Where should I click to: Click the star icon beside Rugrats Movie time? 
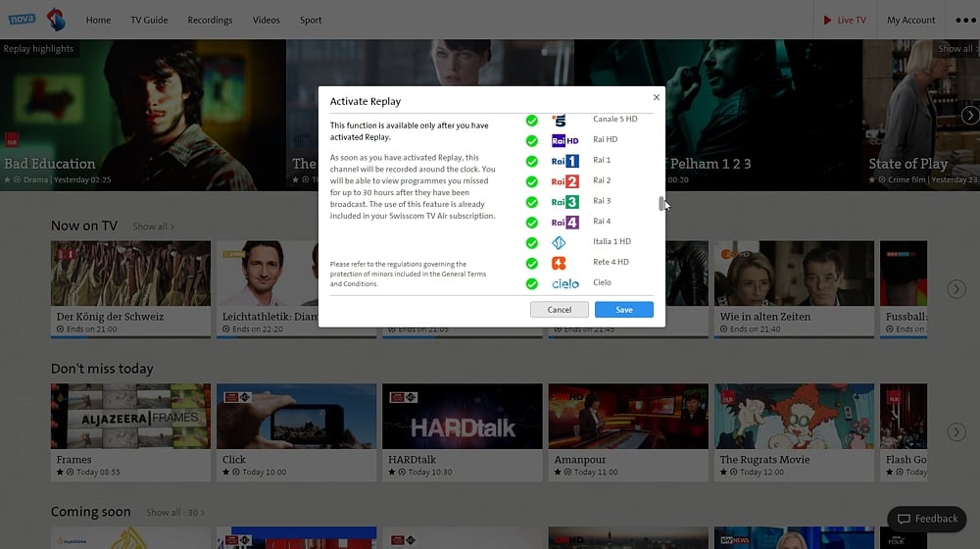(x=723, y=473)
